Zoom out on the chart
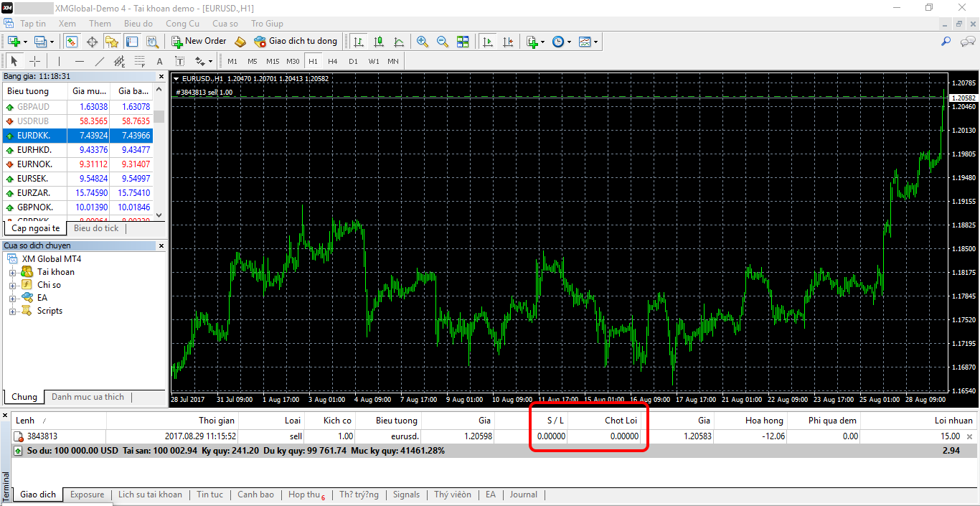Viewport: 980px width, 506px height. pos(443,42)
